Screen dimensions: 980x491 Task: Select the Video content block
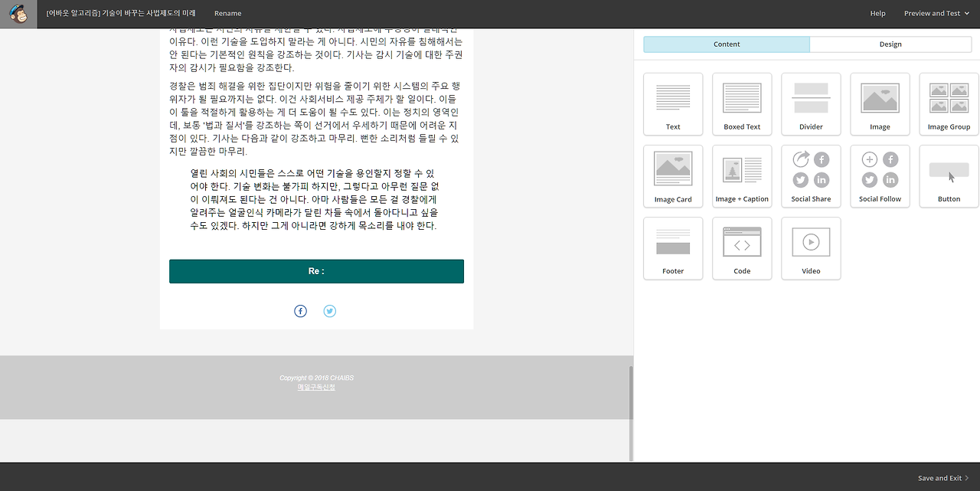coord(811,247)
